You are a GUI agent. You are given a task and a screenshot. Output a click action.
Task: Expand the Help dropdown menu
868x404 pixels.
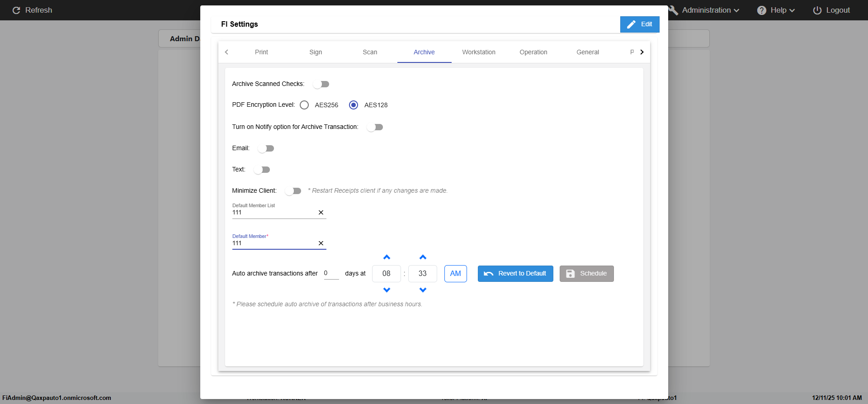[778, 10]
